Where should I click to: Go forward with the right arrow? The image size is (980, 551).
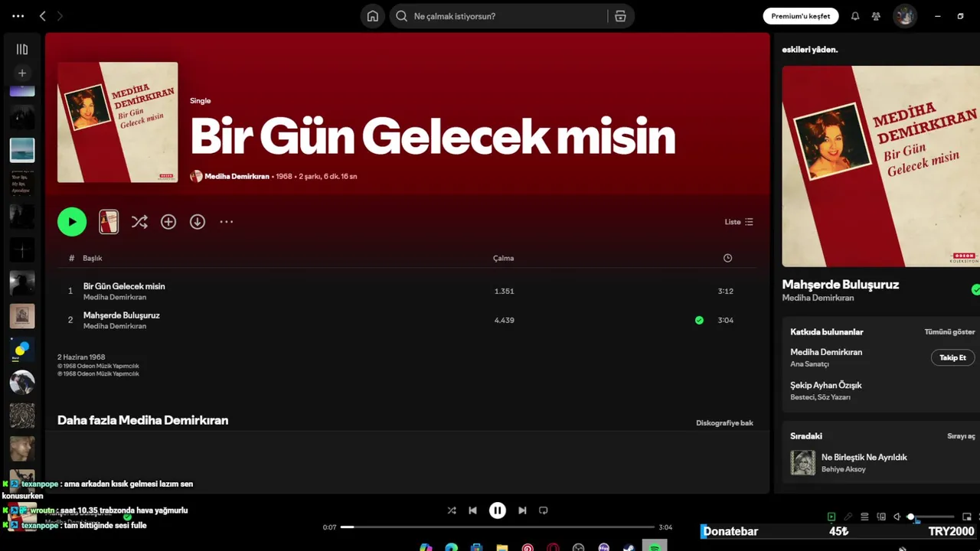click(x=60, y=16)
